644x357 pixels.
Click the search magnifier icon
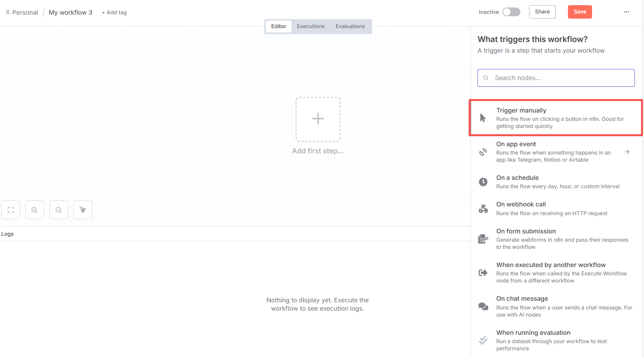tap(486, 78)
